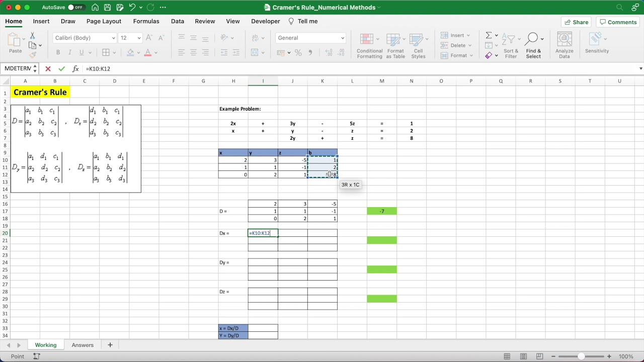
Task: Switch to the Data tab
Action: (x=177, y=22)
